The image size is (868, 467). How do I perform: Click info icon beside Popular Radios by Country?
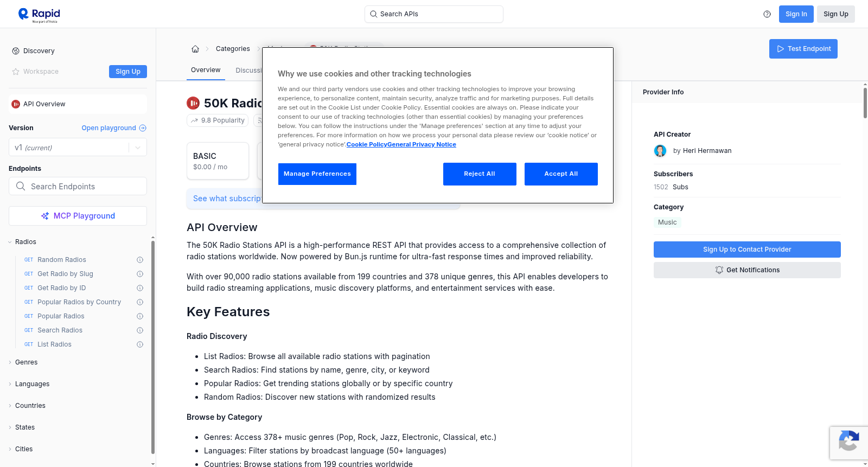coord(140,302)
